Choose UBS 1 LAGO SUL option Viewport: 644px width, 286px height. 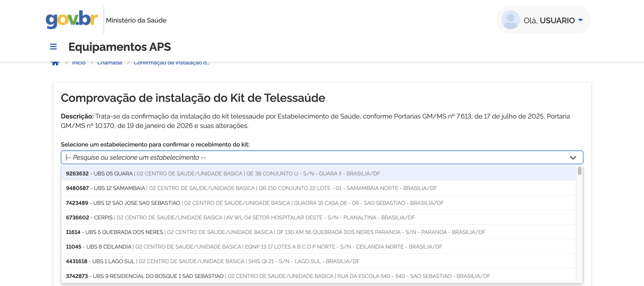pyautogui.click(x=212, y=261)
